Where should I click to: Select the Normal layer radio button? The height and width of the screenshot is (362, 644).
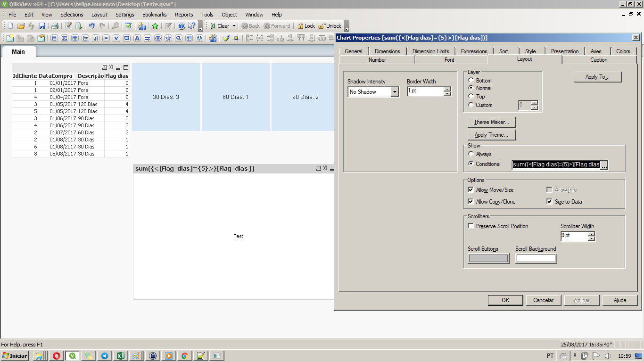pos(471,88)
